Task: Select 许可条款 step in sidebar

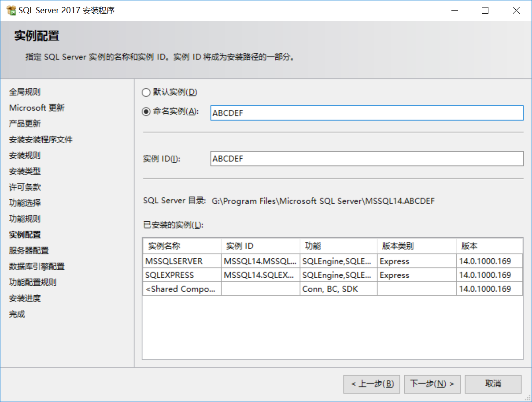Action: [25, 187]
